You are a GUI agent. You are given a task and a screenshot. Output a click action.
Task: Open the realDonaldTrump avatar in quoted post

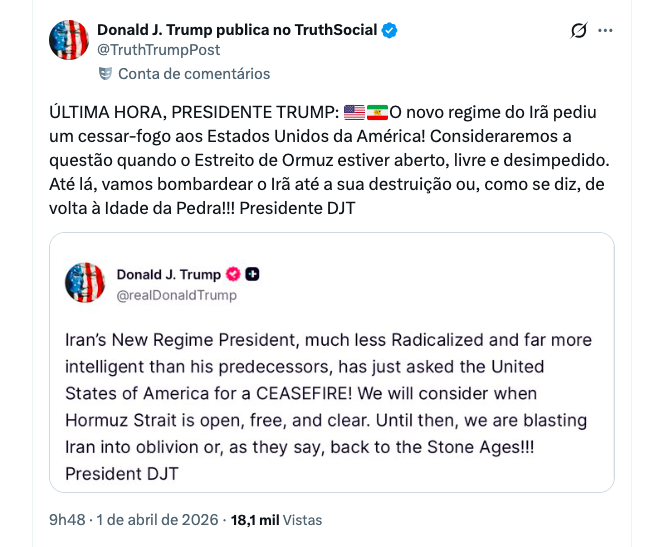[x=85, y=283]
